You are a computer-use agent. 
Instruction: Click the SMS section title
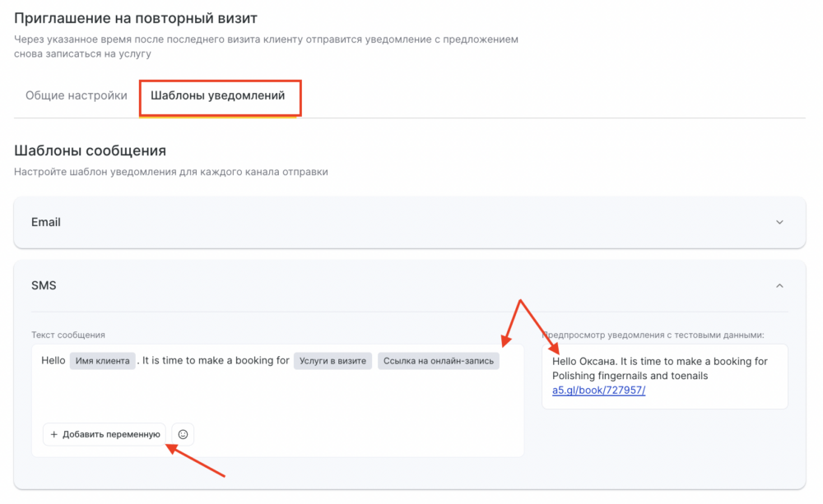[44, 286]
